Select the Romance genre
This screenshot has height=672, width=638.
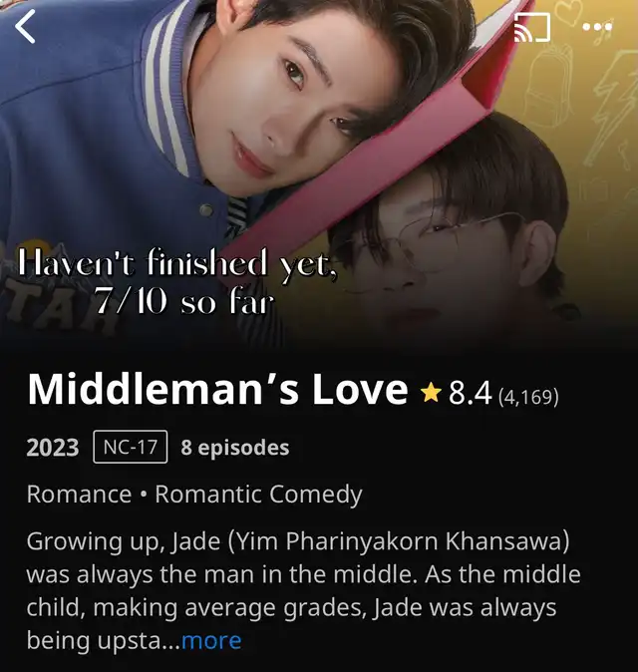pos(80,495)
